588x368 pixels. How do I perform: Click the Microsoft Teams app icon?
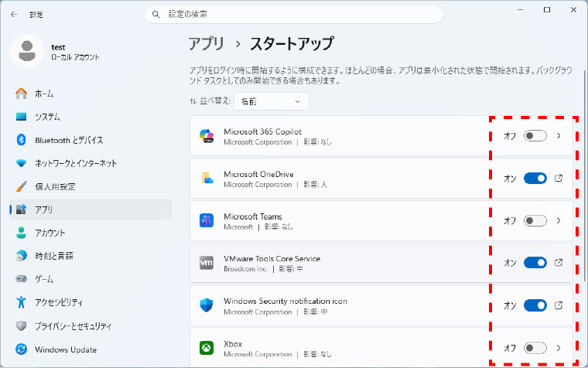click(x=207, y=220)
